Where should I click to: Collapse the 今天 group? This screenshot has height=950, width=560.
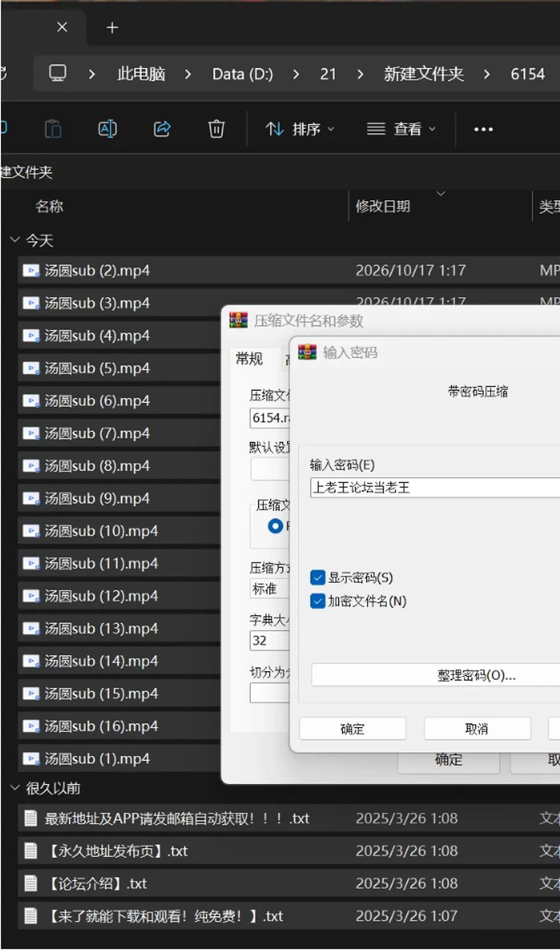15,240
